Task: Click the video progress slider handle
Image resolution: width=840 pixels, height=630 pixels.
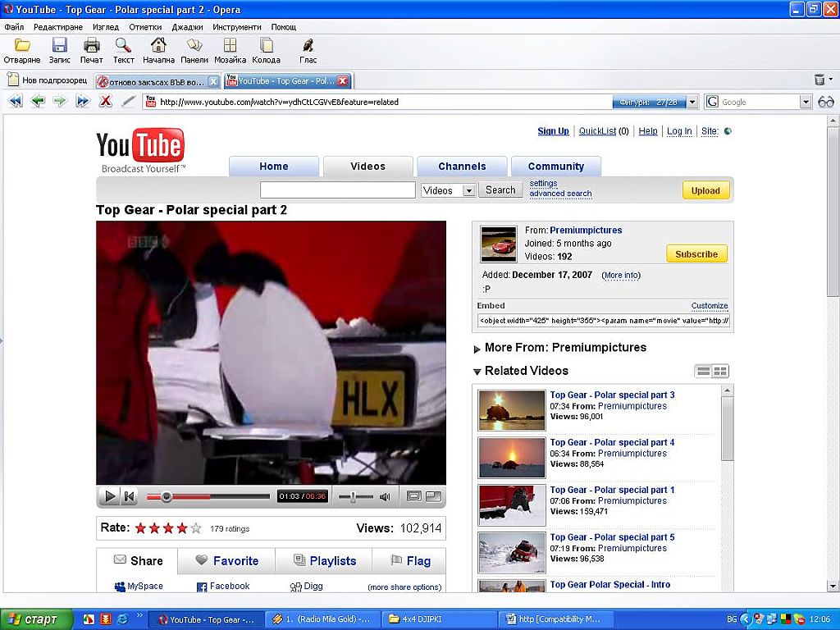Action: tap(167, 496)
